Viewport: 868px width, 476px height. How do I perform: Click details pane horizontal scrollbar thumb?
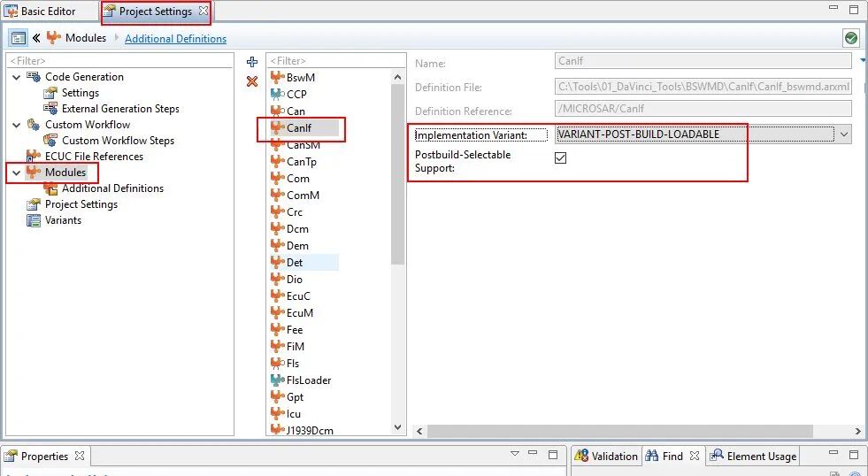point(619,431)
